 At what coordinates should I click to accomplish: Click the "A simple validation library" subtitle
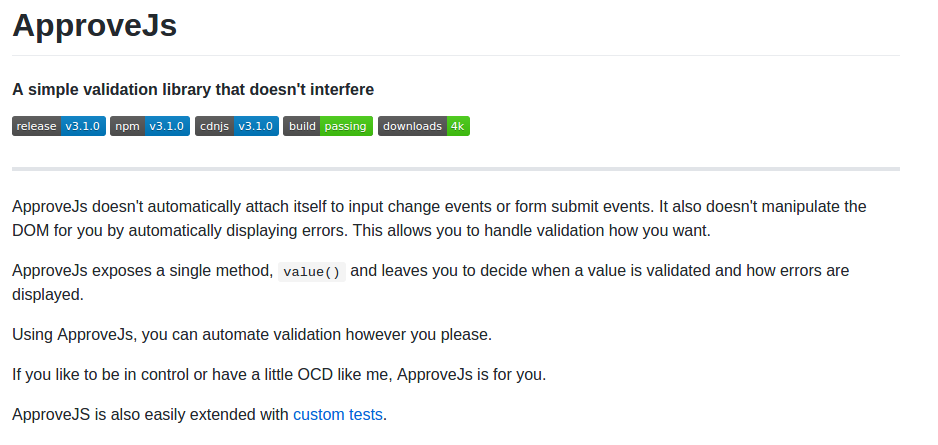tap(193, 90)
